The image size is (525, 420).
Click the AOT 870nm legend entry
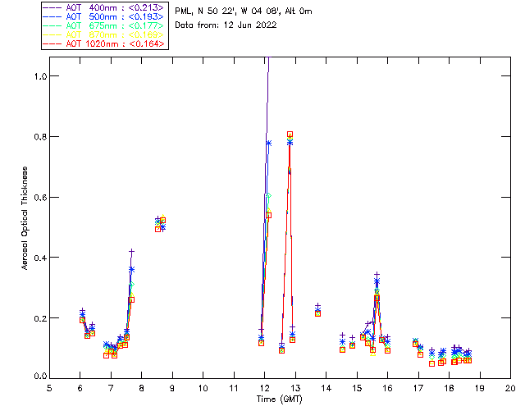(x=103, y=34)
